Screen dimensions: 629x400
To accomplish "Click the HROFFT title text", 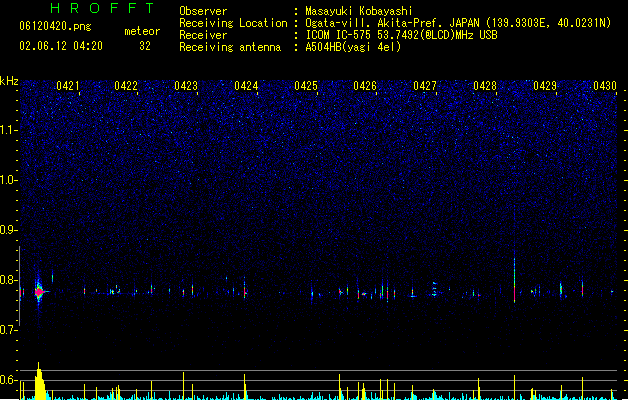I will (x=103, y=8).
